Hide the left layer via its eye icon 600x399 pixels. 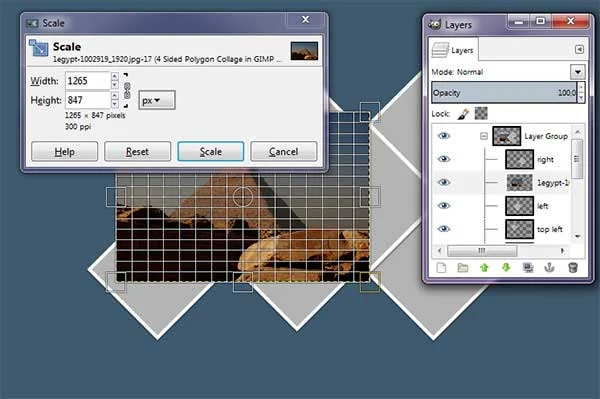pyautogui.click(x=443, y=205)
